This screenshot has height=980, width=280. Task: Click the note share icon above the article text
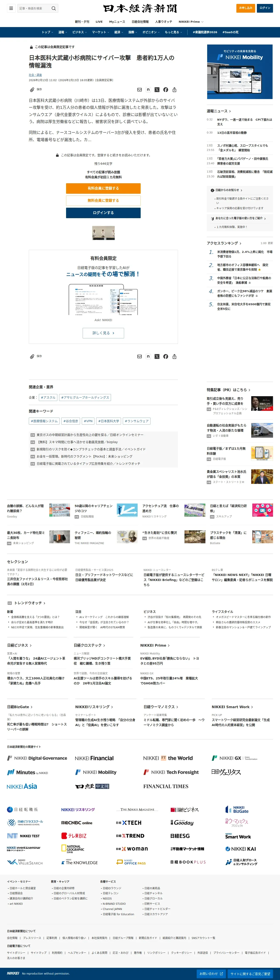pos(148,90)
